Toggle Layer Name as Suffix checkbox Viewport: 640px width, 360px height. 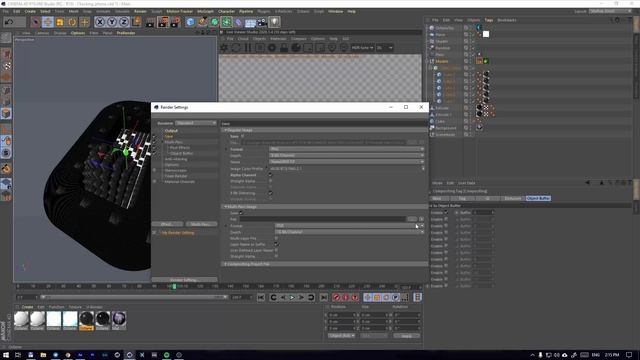(x=276, y=244)
